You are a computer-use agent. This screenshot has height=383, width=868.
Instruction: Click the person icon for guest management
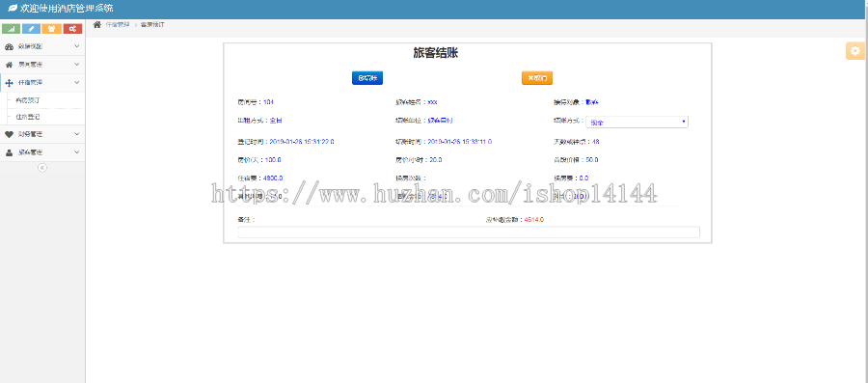[9, 152]
